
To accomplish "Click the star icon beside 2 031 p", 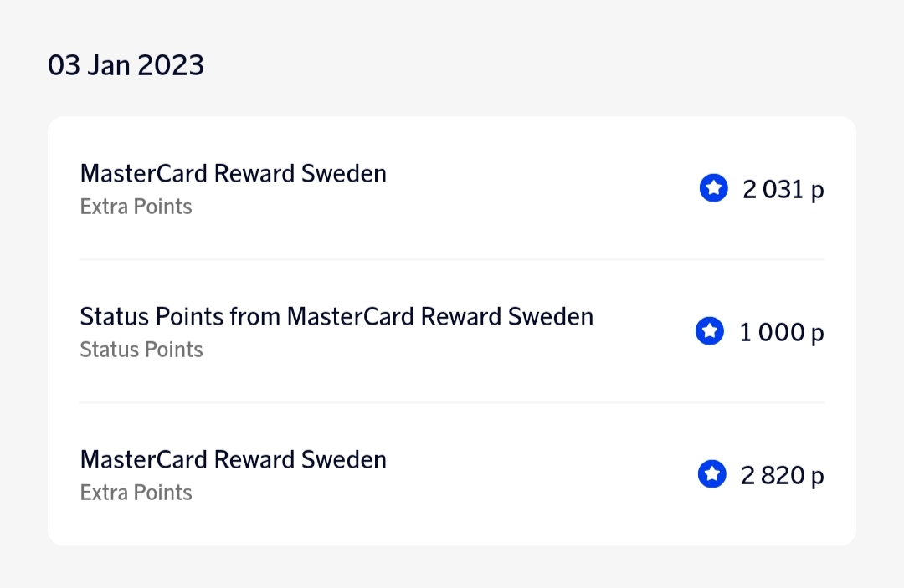I will [713, 189].
